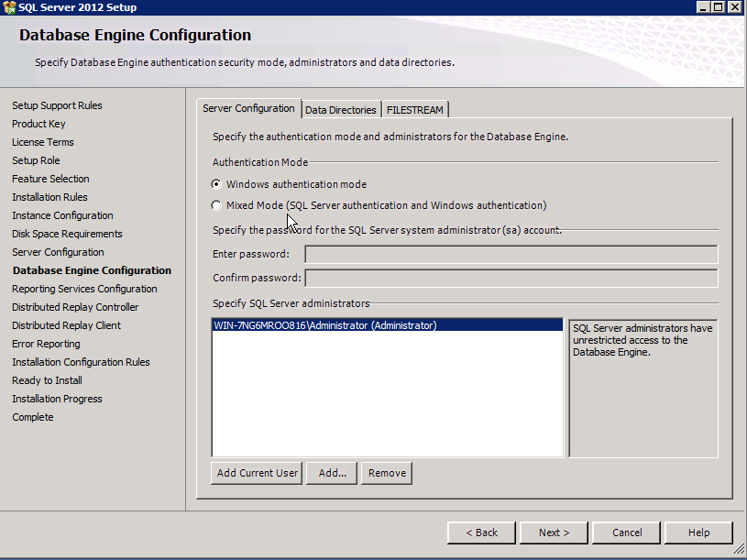Click the Reporting Services Configuration step

[x=84, y=289]
